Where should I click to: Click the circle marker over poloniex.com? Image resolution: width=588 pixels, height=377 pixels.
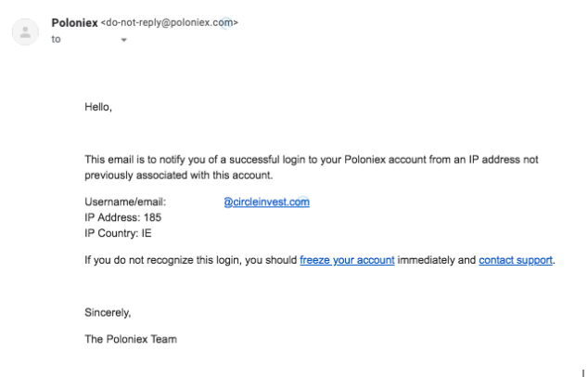(x=226, y=23)
